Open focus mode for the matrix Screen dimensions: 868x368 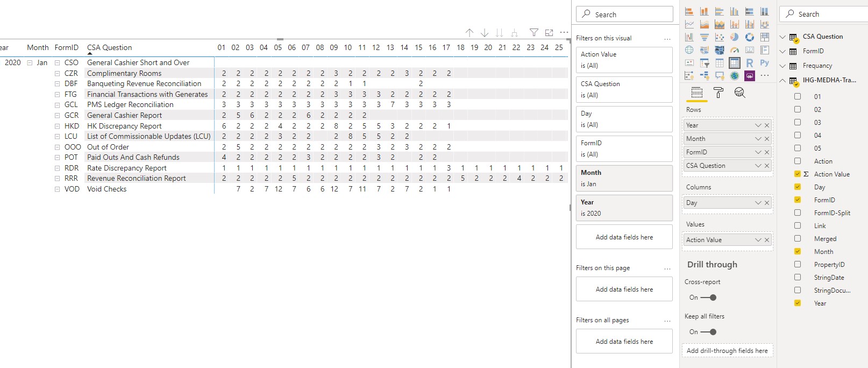point(549,33)
